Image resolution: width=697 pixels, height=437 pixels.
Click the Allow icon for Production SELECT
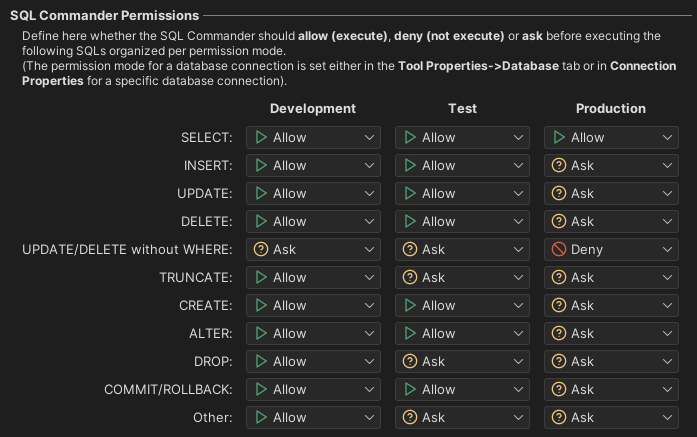tap(558, 137)
